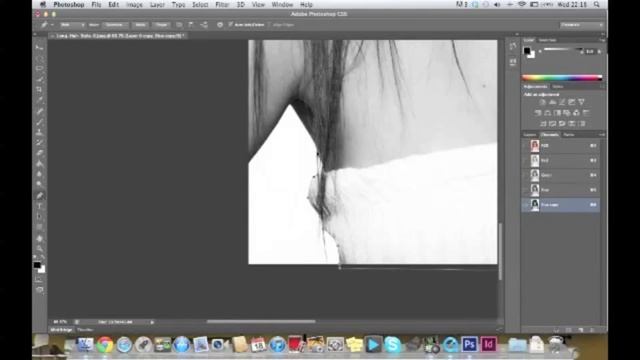Select the Path Selection tool
The image size is (640, 360).
40,217
